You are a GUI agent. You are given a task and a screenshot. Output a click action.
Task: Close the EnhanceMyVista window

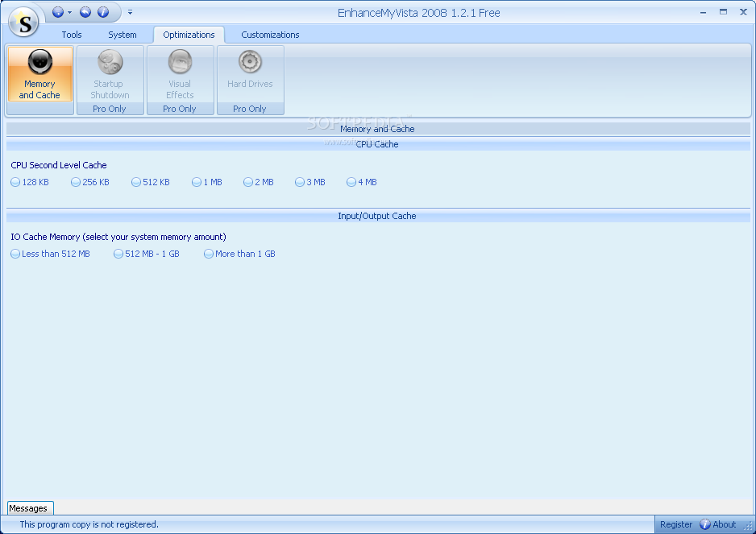(743, 12)
